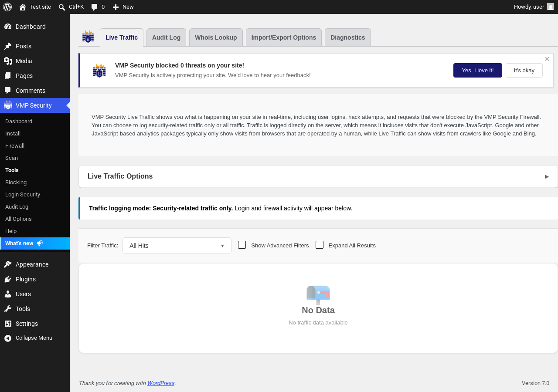This screenshot has width=558, height=392.
Task: Click the No Data mailbox illustration
Action: coord(318,295)
